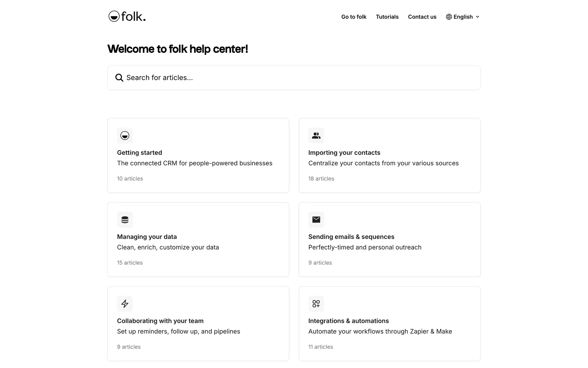Open the Getting started article collection

[139, 153]
